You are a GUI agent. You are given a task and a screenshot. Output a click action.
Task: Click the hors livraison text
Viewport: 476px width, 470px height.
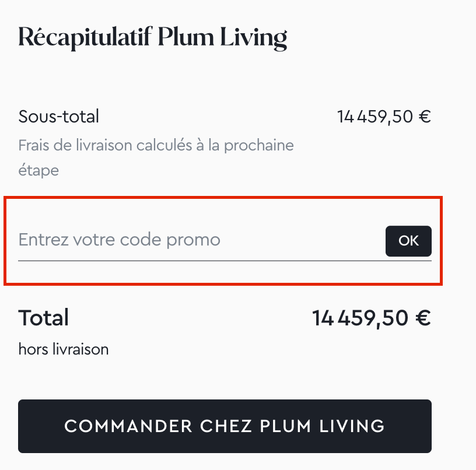point(64,349)
